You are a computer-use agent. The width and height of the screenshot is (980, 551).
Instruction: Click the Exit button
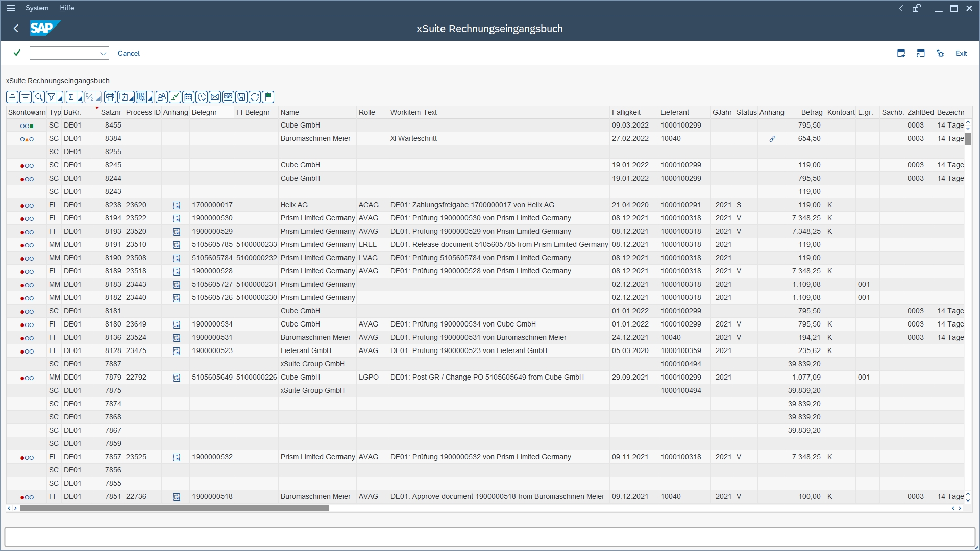coord(961,53)
